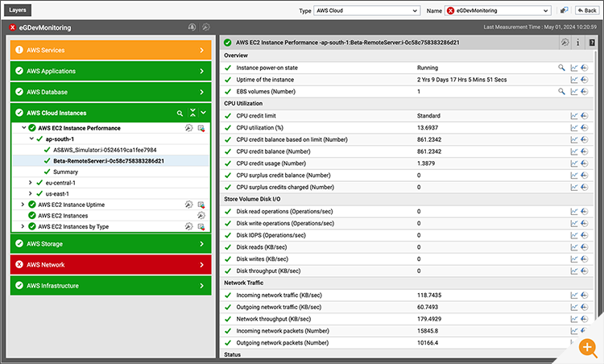Screen dimensions: 604x364
Task: Open the Name dropdown showing eGDevMonitoring
Action: tap(498, 10)
